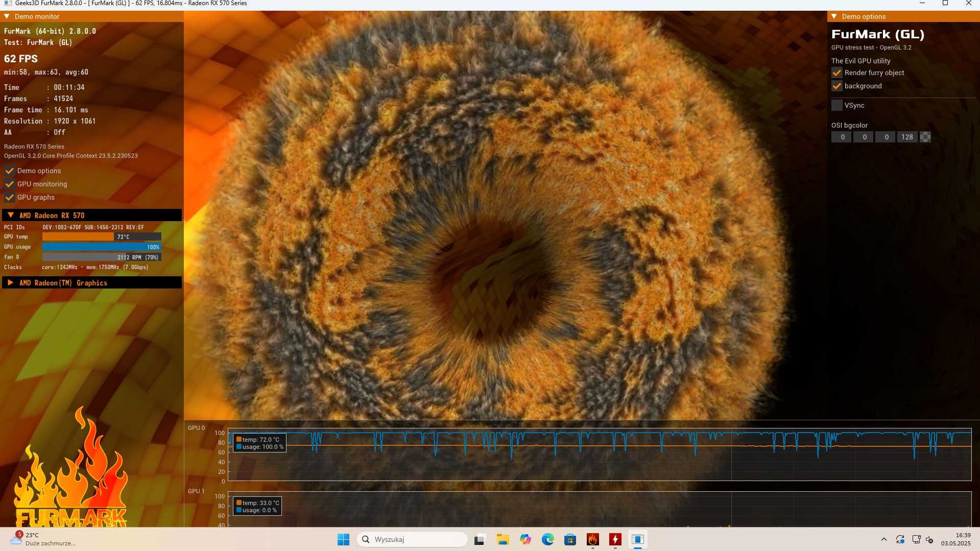Click the GPU usage 100% bar
This screenshot has height=551, width=980.
(102, 247)
